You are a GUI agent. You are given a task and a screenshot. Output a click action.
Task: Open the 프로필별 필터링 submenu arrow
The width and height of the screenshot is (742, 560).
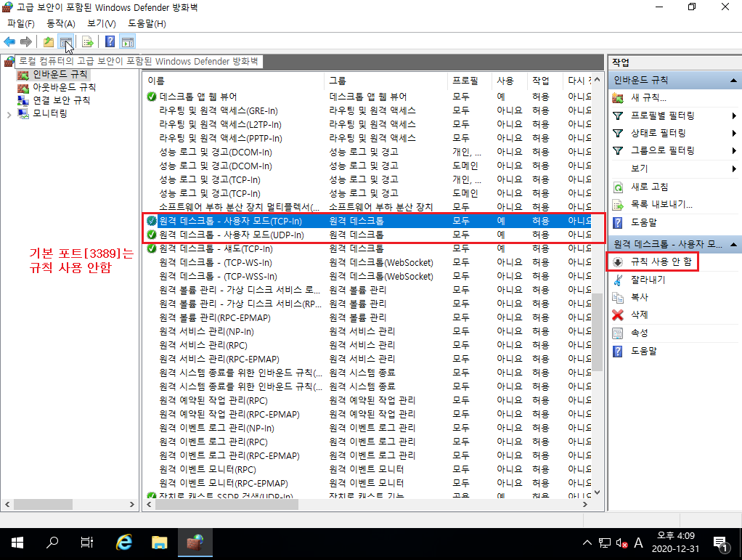coord(734,115)
